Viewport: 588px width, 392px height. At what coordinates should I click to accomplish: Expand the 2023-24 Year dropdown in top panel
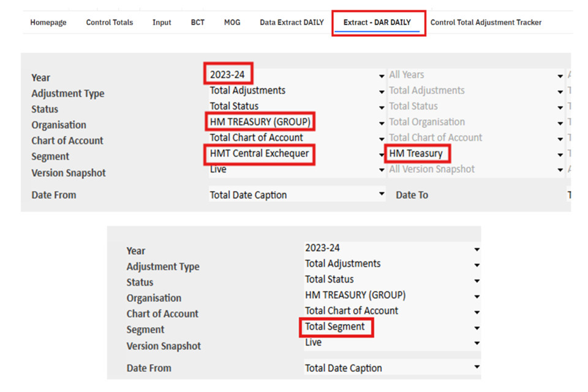click(382, 76)
